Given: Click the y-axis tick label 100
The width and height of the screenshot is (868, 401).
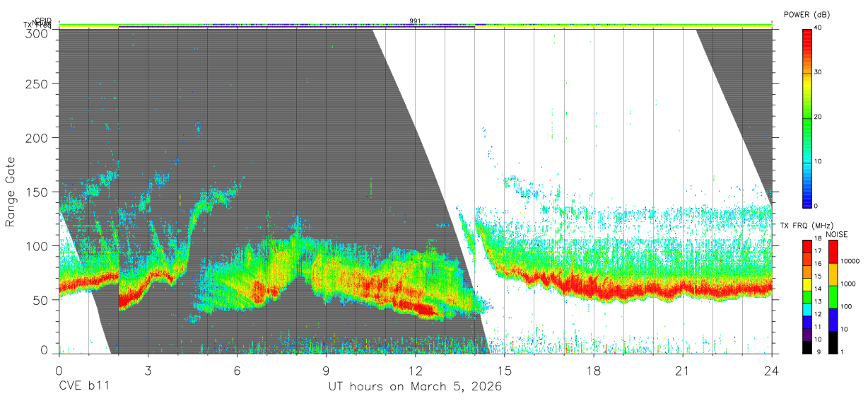Looking at the screenshot, I should [37, 245].
